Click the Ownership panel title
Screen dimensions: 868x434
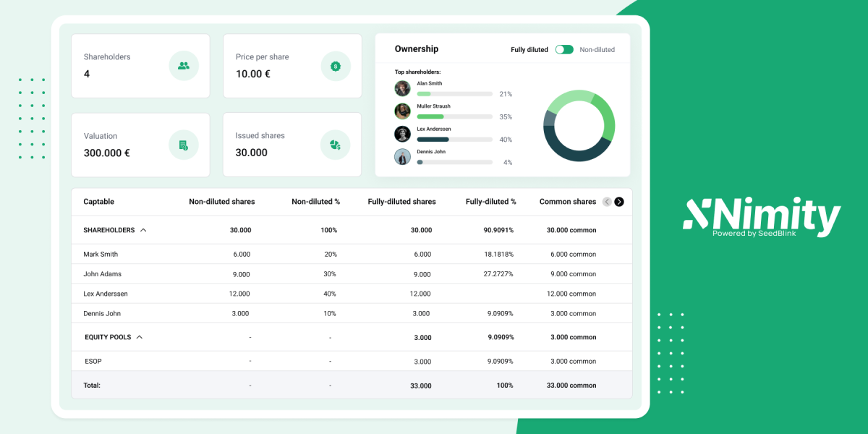(x=417, y=49)
